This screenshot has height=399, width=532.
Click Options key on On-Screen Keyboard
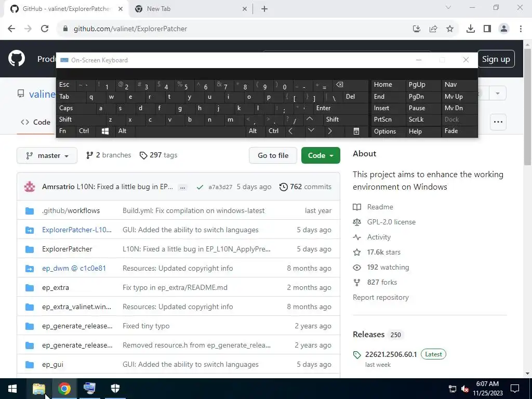click(x=388, y=131)
